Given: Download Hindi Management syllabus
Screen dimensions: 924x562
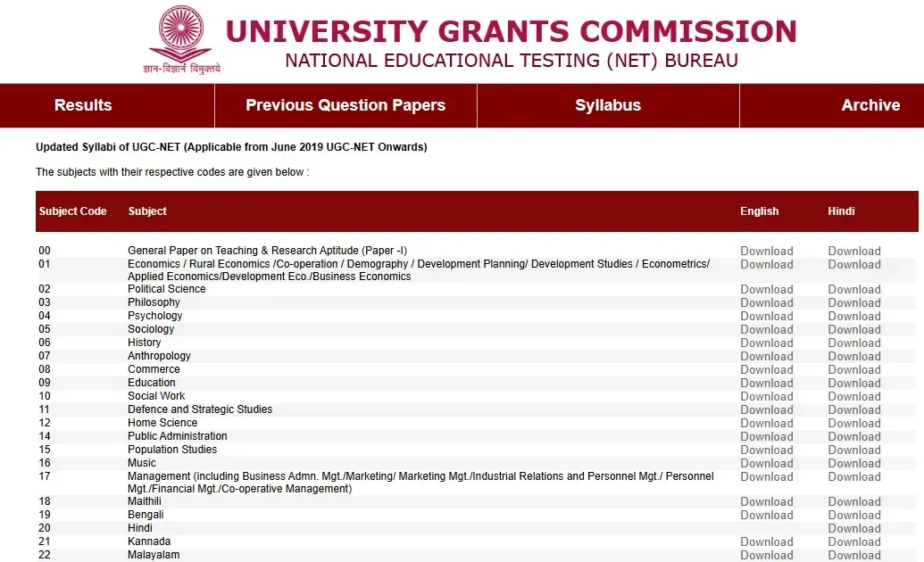Looking at the screenshot, I should coord(854,477).
